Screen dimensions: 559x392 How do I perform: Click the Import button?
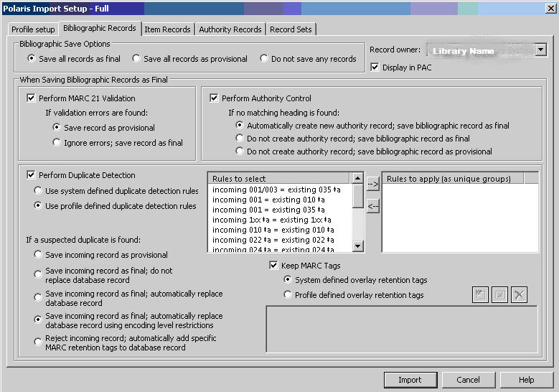(x=410, y=380)
